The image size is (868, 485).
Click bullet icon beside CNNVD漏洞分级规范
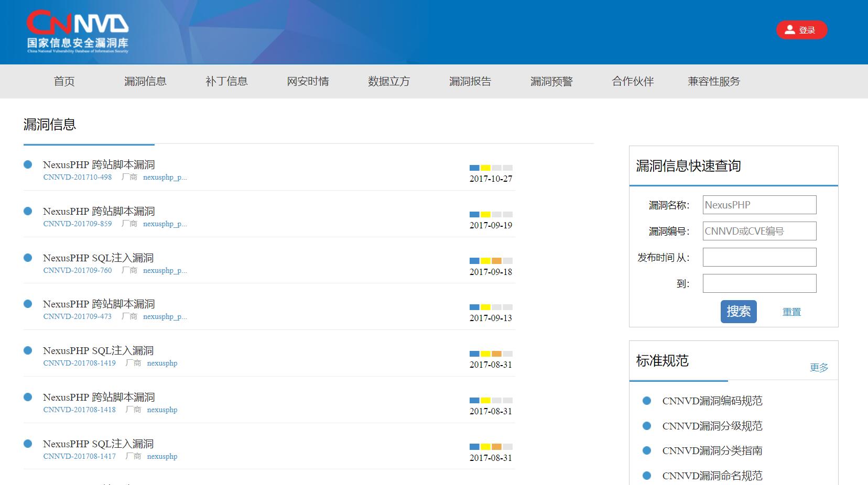point(647,426)
